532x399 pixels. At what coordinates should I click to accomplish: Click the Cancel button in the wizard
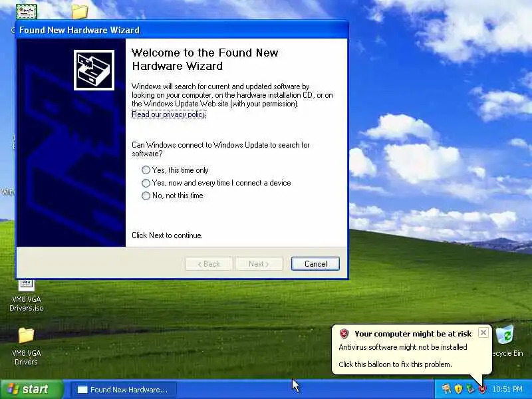tap(315, 263)
